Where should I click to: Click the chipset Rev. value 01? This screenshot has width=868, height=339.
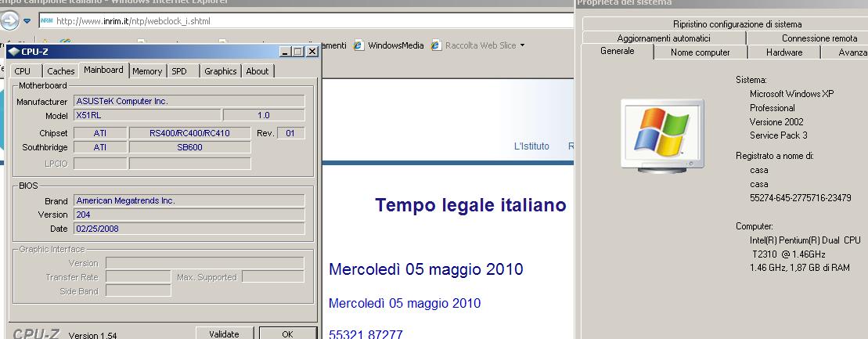tap(290, 133)
